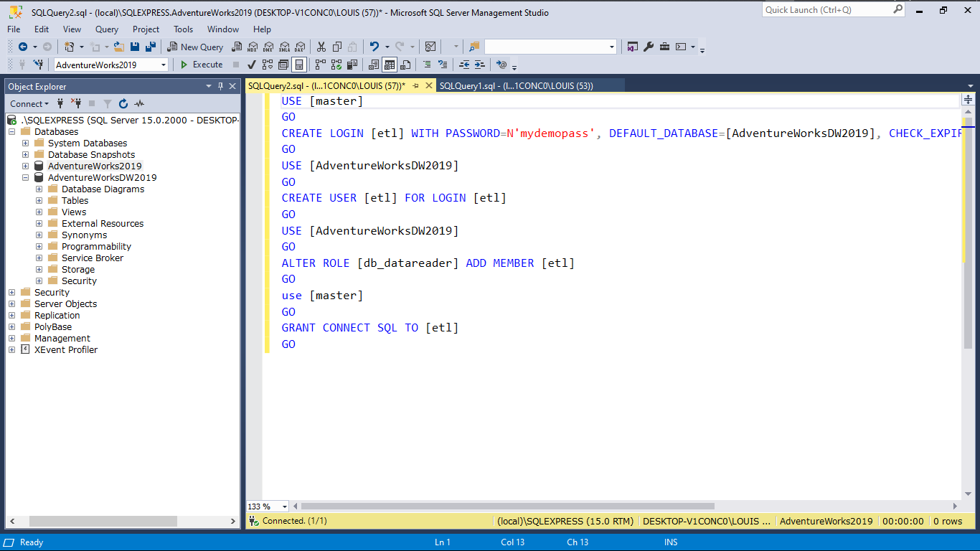Click the Copy icon in toolbar
Screen dimensions: 980x551
[336, 47]
